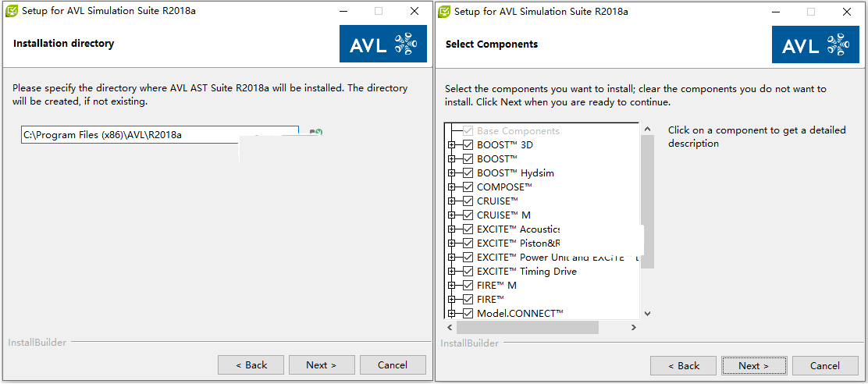Uncheck the FIRE™ M checkbox
The image size is (868, 384).
tap(468, 286)
